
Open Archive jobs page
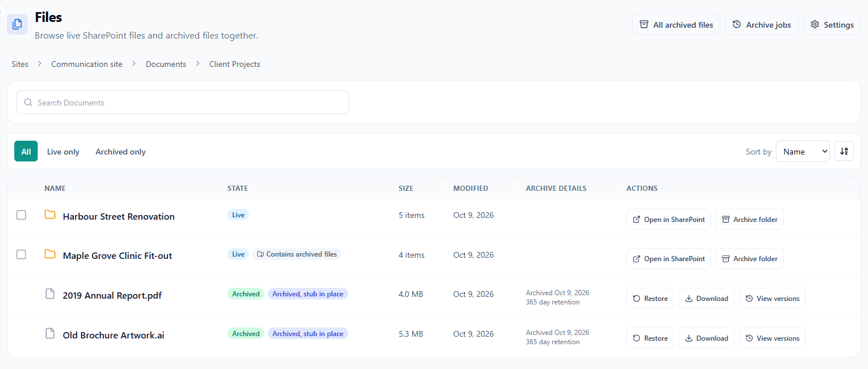(762, 25)
